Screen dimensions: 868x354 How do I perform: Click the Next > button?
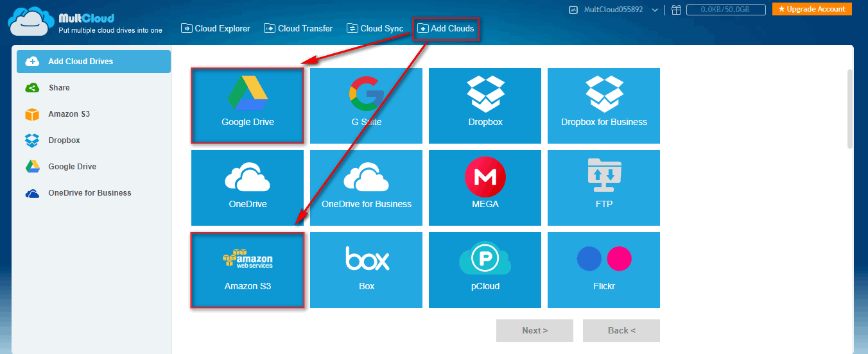coord(535,330)
